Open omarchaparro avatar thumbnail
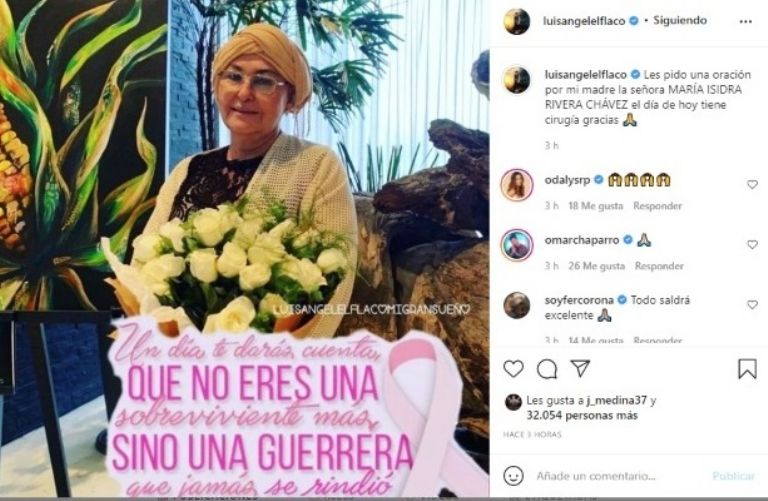The image size is (768, 501). pyautogui.click(x=517, y=245)
